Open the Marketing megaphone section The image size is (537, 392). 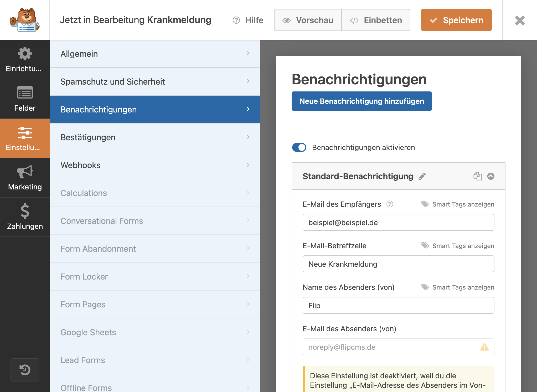[x=25, y=178]
